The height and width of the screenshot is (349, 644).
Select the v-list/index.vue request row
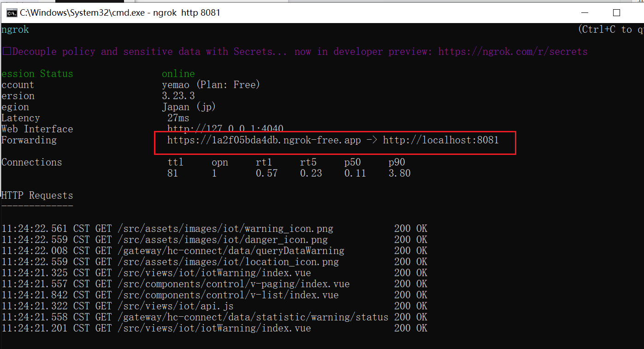pos(214,295)
